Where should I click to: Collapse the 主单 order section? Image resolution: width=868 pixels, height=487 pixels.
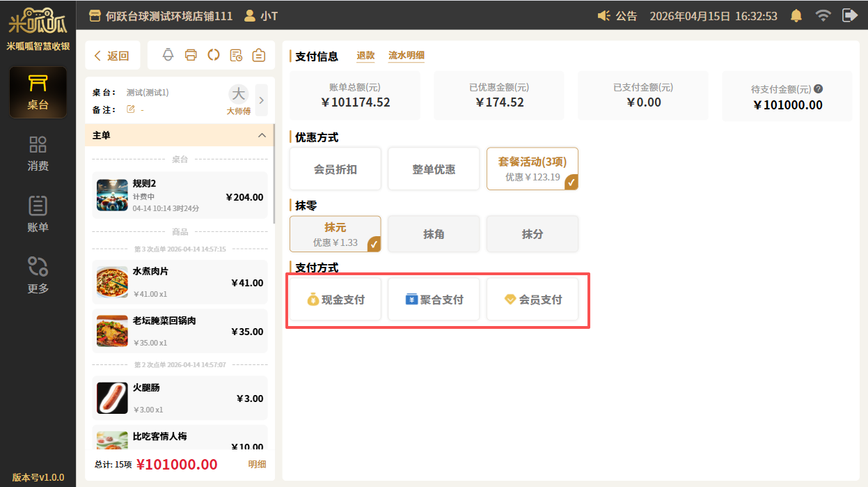[x=262, y=135]
